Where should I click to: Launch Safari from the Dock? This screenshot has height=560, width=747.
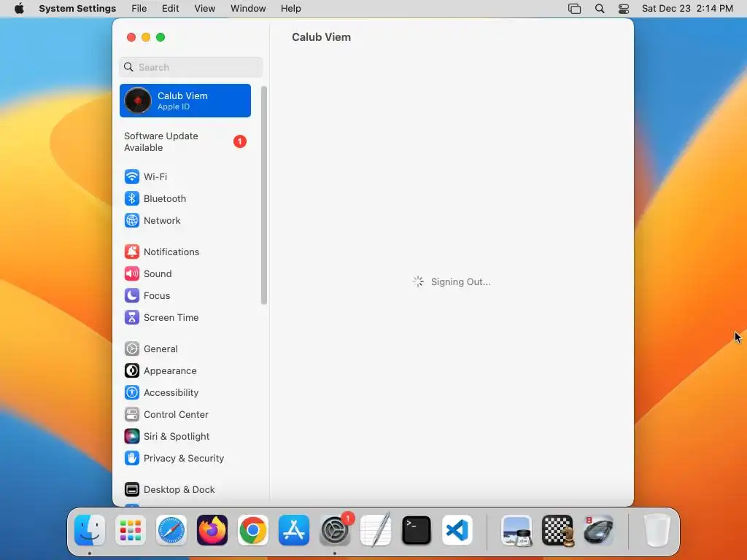tap(171, 530)
